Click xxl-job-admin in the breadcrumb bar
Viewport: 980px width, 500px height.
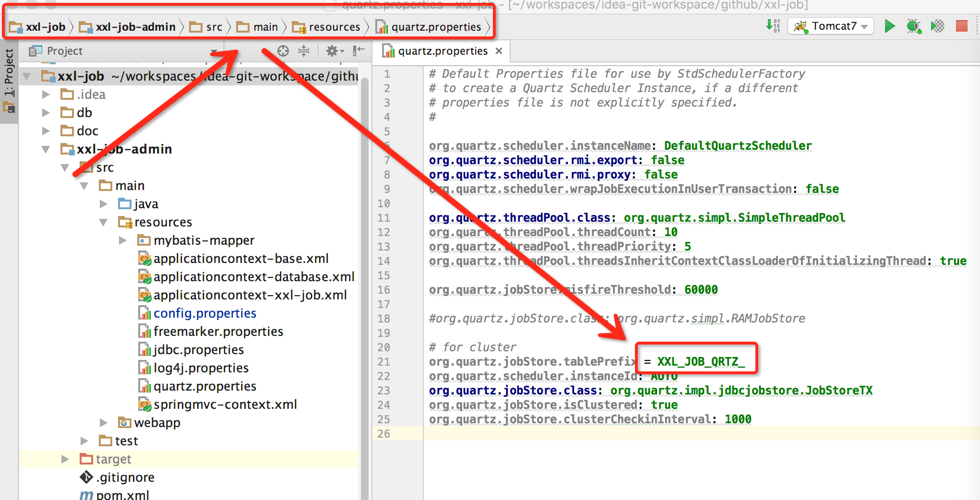click(135, 27)
